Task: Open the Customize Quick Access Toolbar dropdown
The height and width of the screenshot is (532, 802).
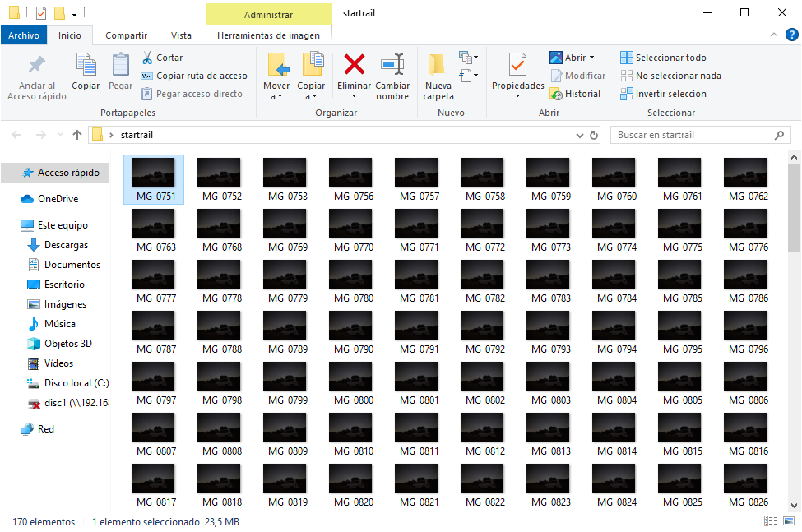Action: 74,14
